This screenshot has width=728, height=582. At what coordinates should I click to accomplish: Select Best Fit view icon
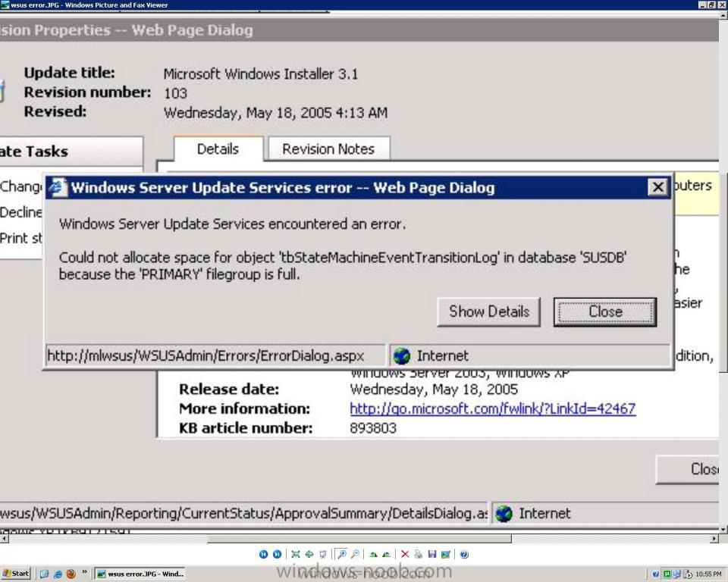coord(295,554)
